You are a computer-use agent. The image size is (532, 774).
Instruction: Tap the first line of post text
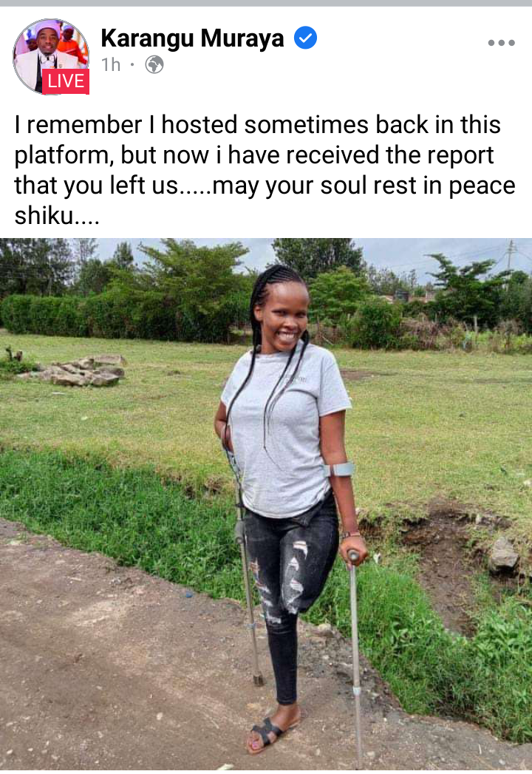coord(258,124)
